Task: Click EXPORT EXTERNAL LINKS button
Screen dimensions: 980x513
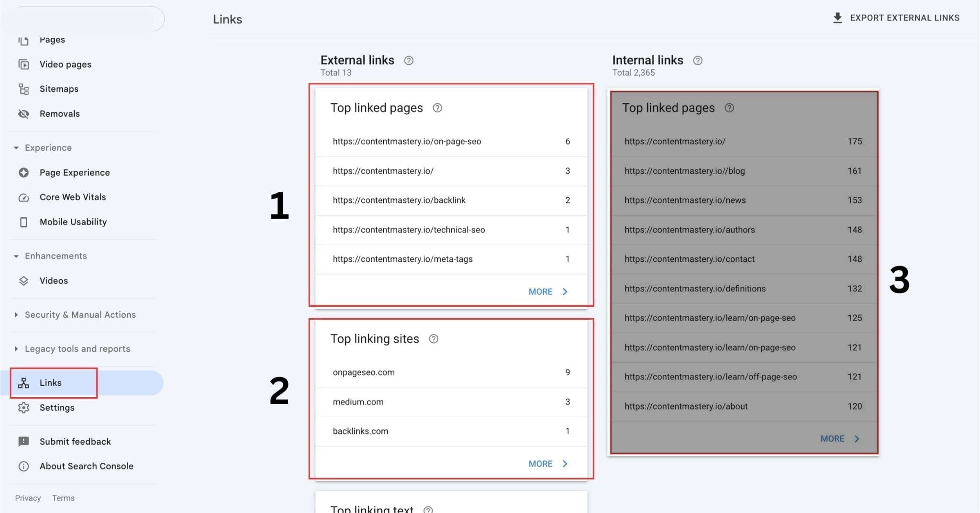Action: pyautogui.click(x=896, y=18)
